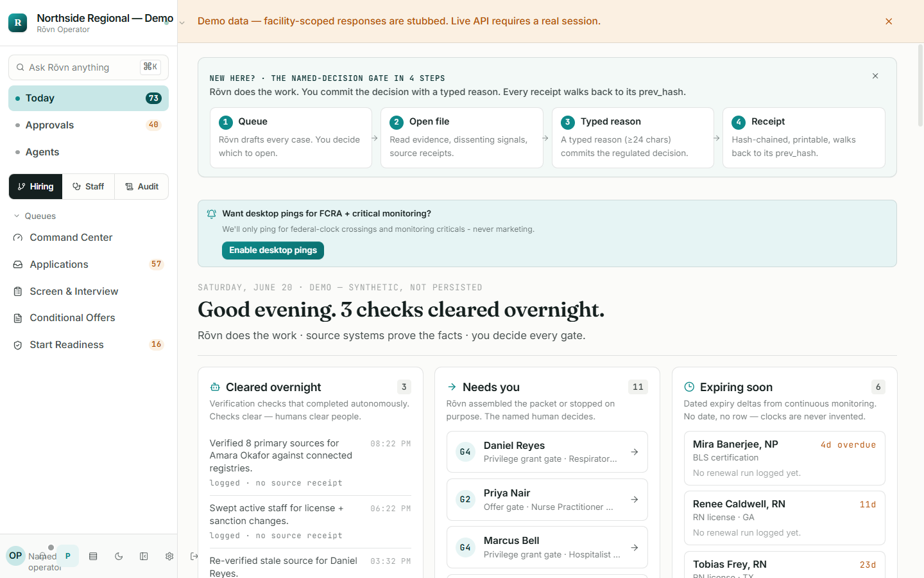Image resolution: width=924 pixels, height=578 pixels.
Task: Click the Expiring soon clock icon
Action: pyautogui.click(x=689, y=387)
